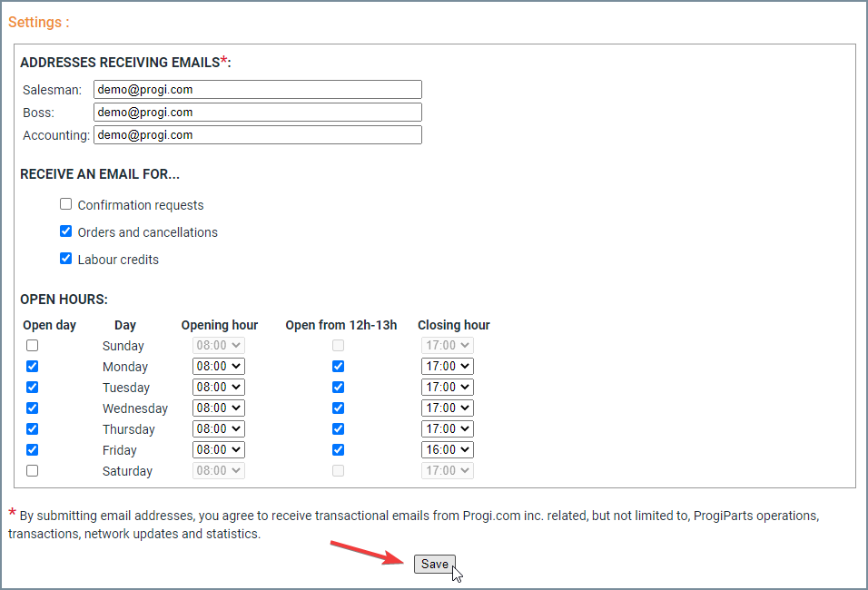Disable the Orders and cancellations checkbox
This screenshot has height=590, width=868.
pyautogui.click(x=65, y=231)
